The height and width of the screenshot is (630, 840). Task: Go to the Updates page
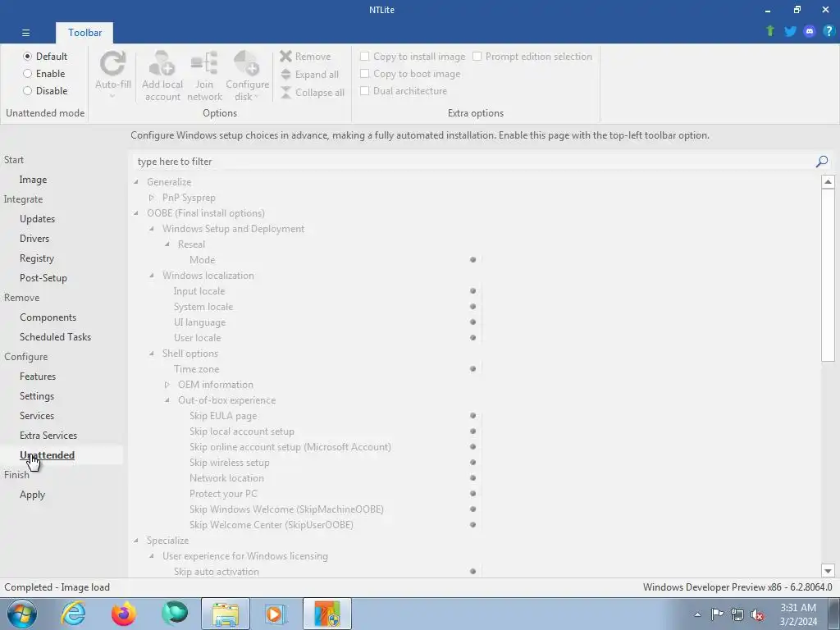point(38,218)
